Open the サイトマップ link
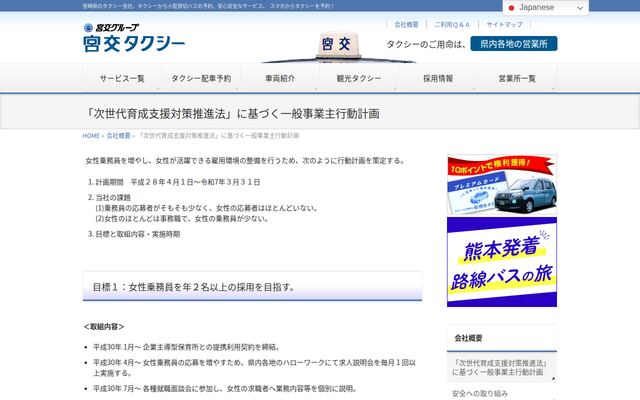This screenshot has height=400, width=640. tap(504, 24)
